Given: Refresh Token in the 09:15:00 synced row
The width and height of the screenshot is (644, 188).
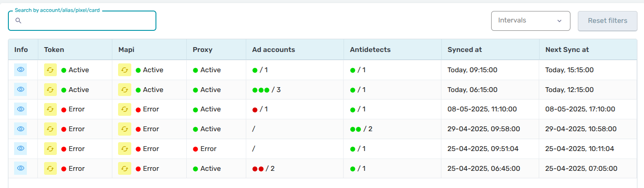Looking at the screenshot, I should pos(50,70).
